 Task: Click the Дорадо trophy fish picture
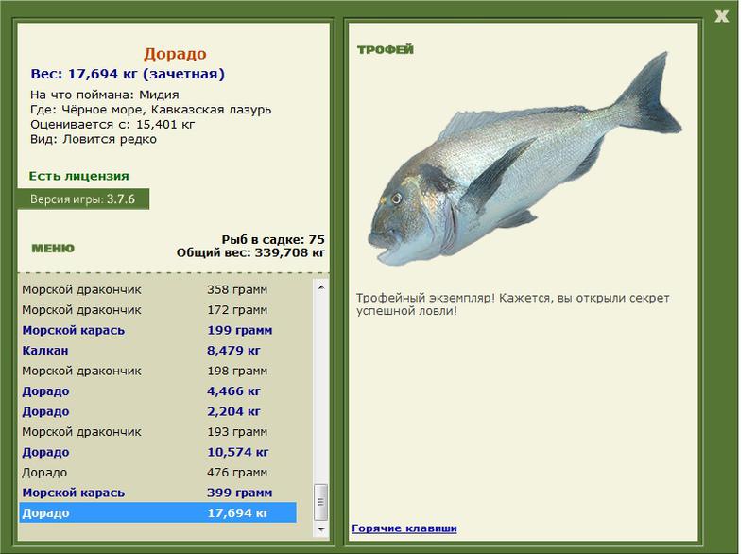(x=524, y=161)
